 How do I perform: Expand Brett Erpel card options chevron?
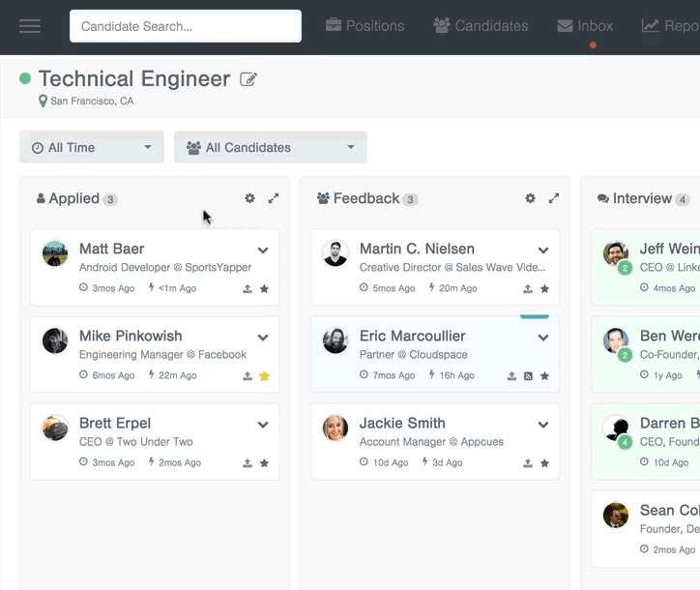point(263,425)
